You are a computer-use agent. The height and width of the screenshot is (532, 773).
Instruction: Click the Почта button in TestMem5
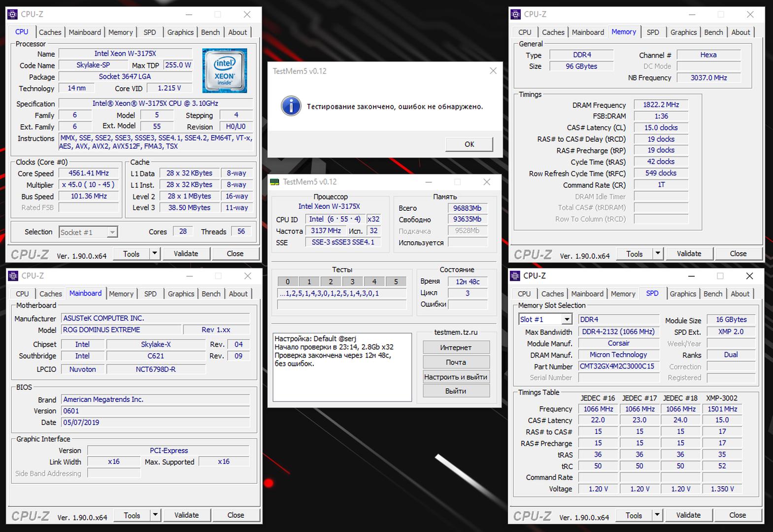(456, 363)
